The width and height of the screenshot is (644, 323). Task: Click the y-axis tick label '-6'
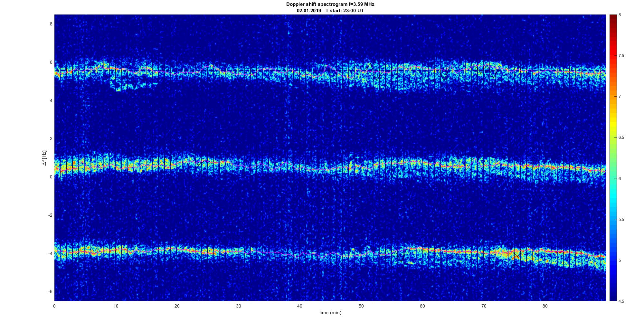pyautogui.click(x=50, y=292)
